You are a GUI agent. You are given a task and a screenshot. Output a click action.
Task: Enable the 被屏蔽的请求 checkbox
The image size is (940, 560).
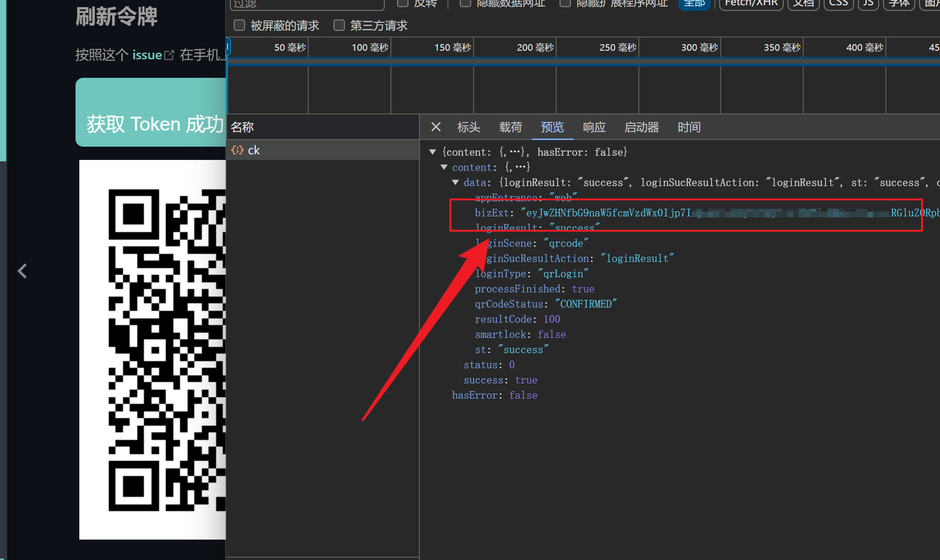click(239, 25)
